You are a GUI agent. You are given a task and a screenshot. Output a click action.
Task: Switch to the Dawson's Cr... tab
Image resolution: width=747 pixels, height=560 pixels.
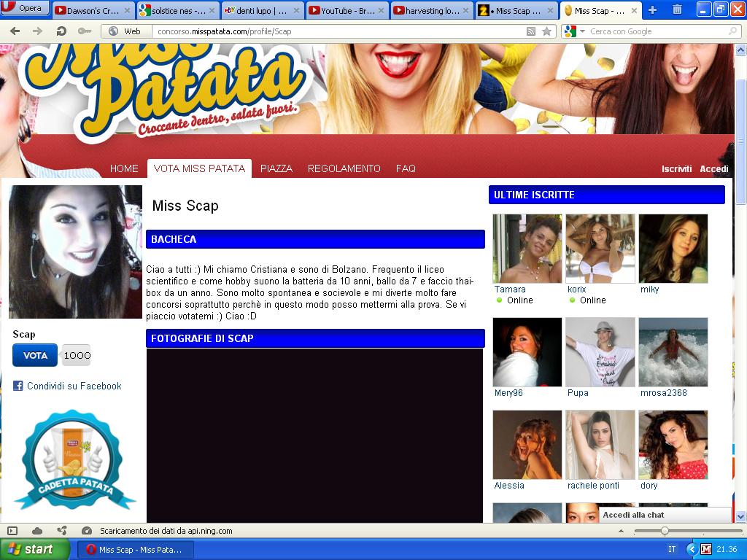93,10
